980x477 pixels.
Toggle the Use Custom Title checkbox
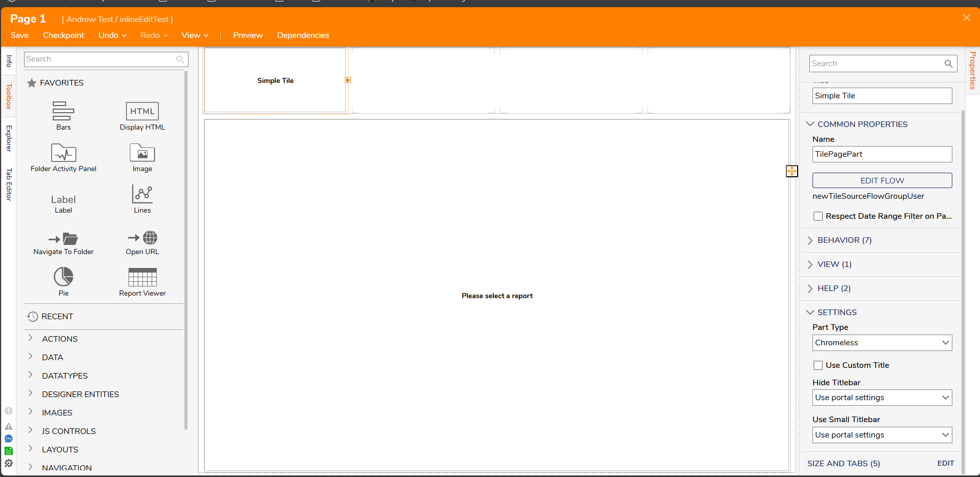coord(818,365)
